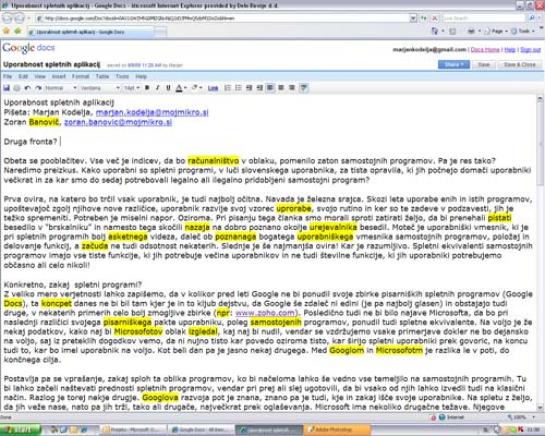Open the browser Tools dropdown menu
Viewport: 545px width, 436px height.
point(522,31)
